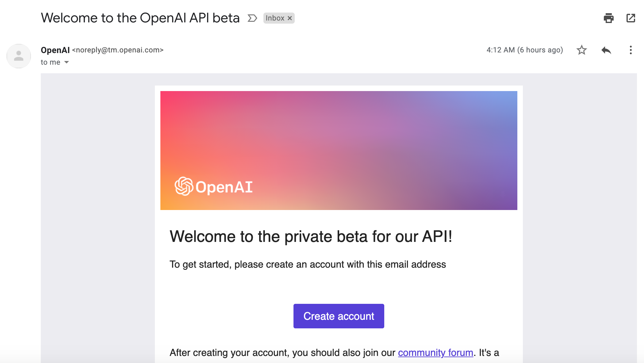The height and width of the screenshot is (363, 644).
Task: Toggle the importance marker beside subject
Action: 252,18
